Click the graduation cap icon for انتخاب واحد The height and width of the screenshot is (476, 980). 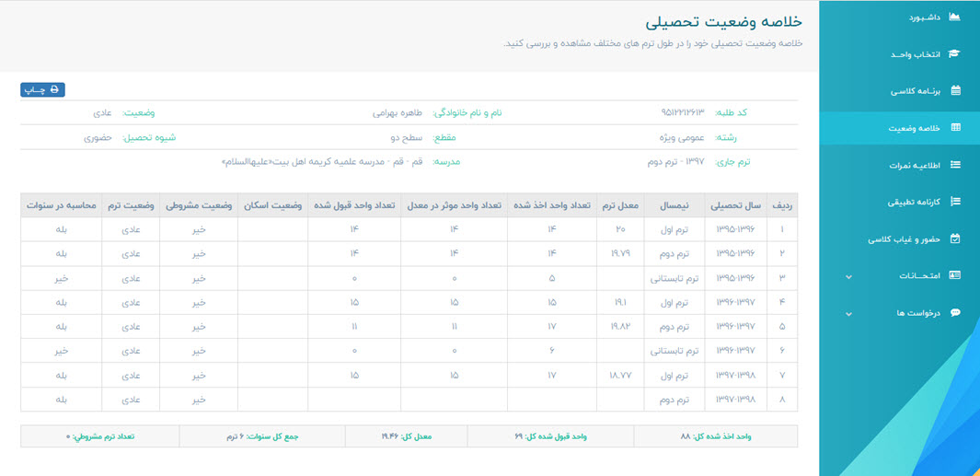(954, 53)
